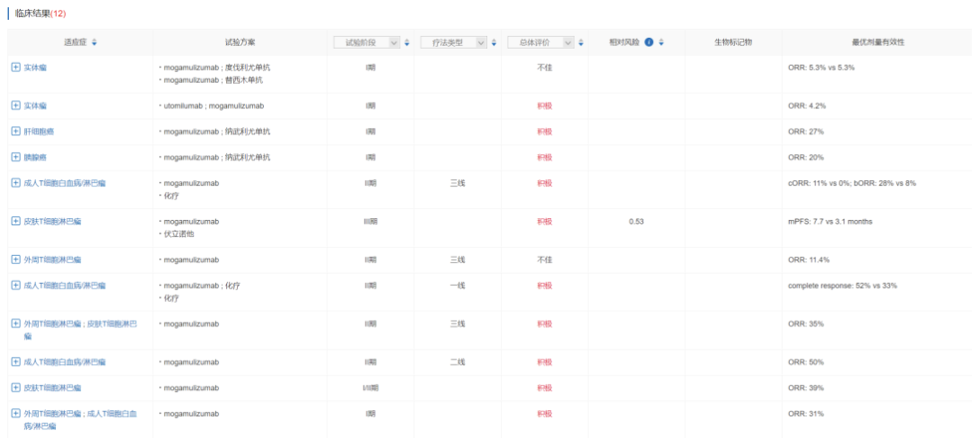The image size is (980, 438).
Task: Click the 二线 therapy type cell
Action: point(458,361)
